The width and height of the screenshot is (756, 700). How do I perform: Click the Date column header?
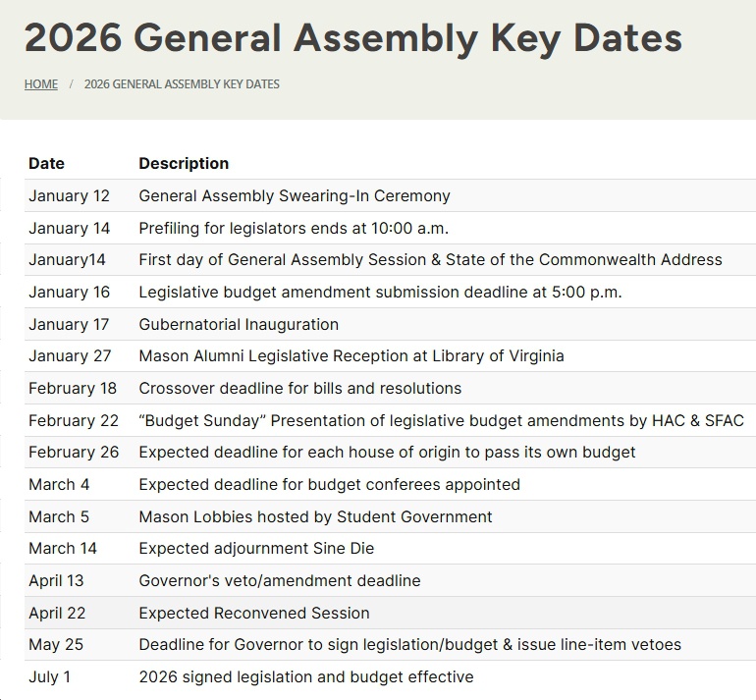(x=46, y=164)
